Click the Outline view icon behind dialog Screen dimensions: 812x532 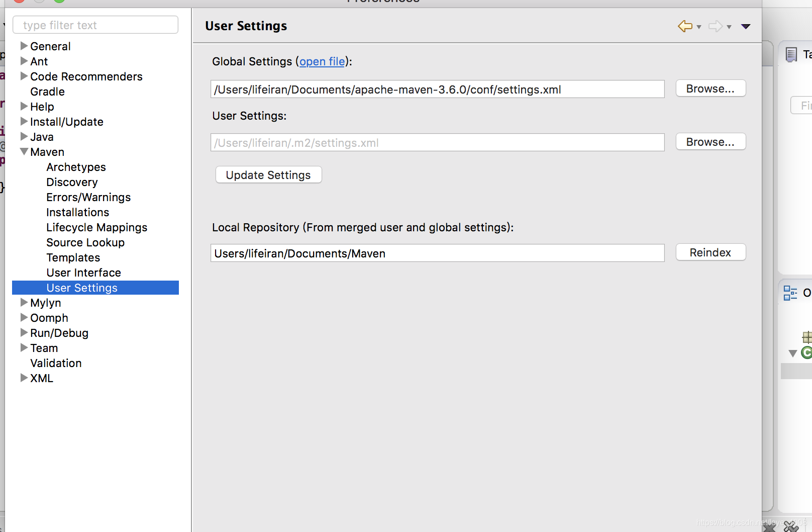790,293
